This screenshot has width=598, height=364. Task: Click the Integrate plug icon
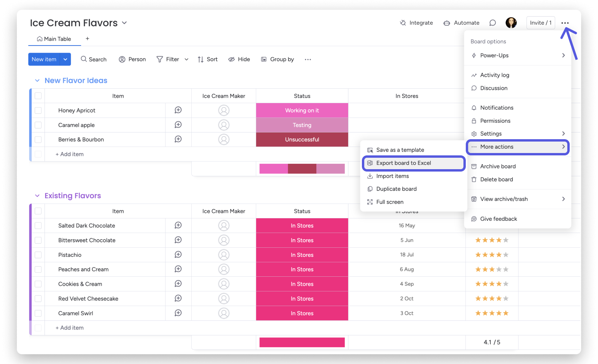403,23
